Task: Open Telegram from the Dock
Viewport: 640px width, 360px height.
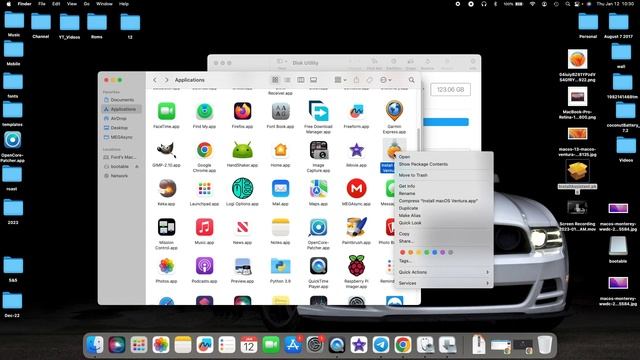Action: point(380,345)
